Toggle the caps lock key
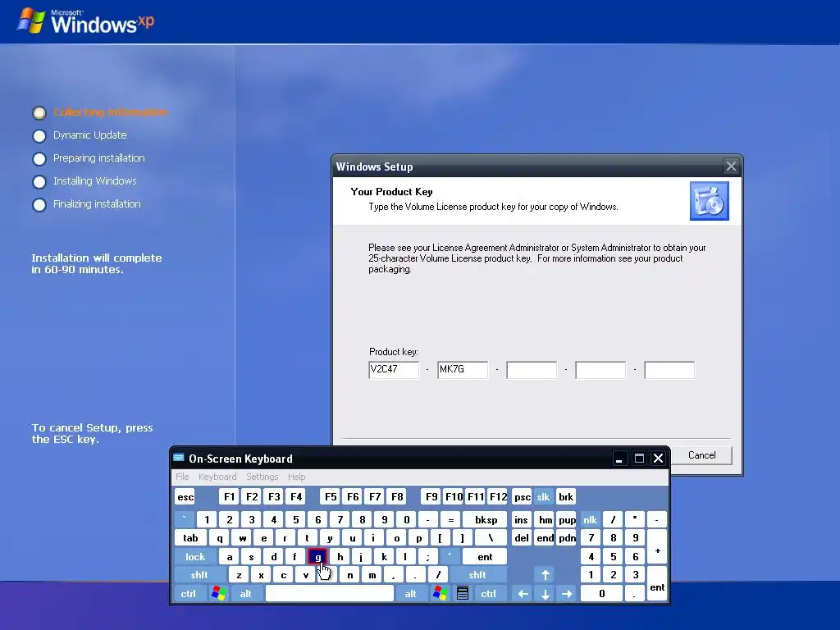Image resolution: width=840 pixels, height=630 pixels. 195,557
